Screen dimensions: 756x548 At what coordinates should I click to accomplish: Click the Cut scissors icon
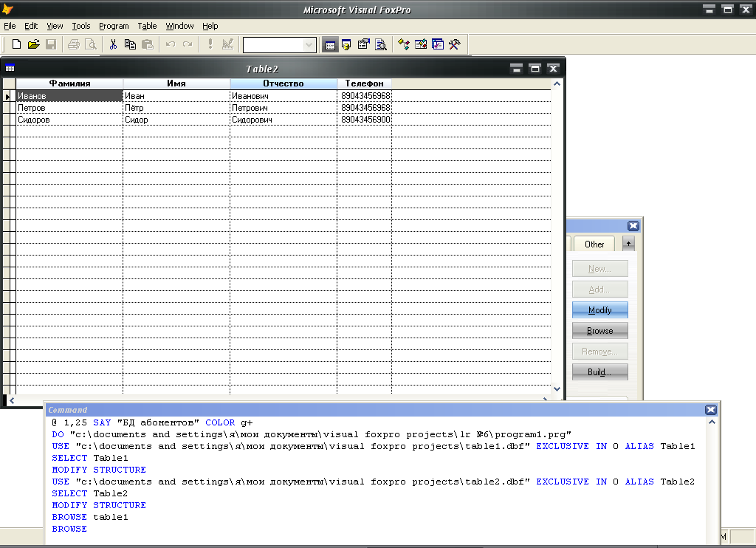[x=113, y=44]
